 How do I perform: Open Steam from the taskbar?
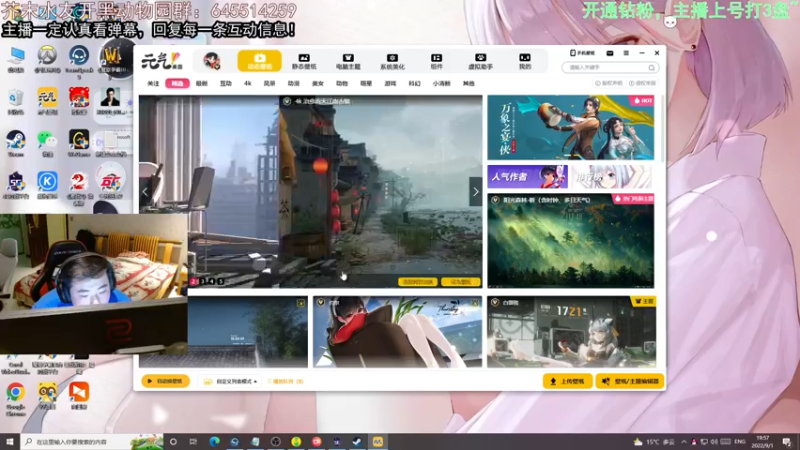[x=357, y=442]
